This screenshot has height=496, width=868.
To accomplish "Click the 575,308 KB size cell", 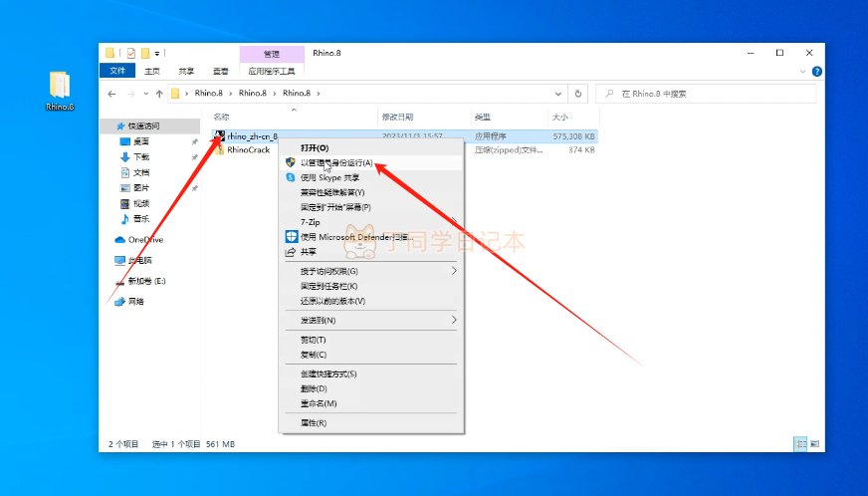I will click(x=573, y=135).
